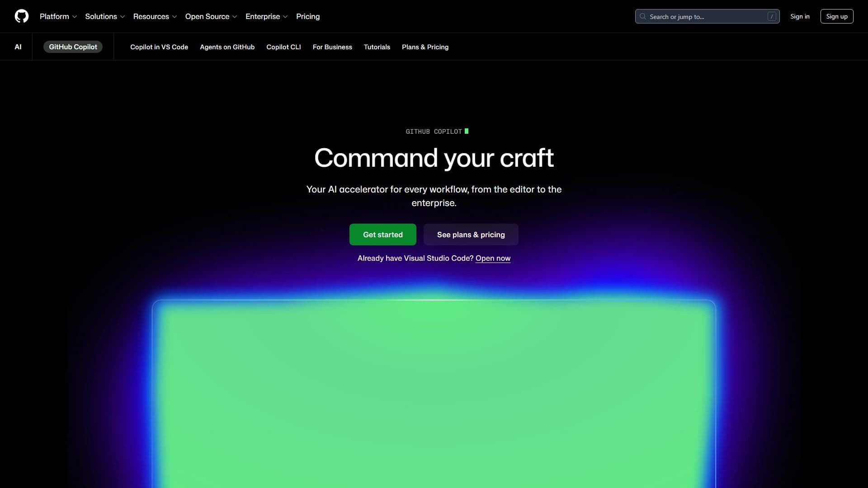Click the GITHUB COPILOT label text
This screenshot has width=868, height=488.
(x=434, y=131)
